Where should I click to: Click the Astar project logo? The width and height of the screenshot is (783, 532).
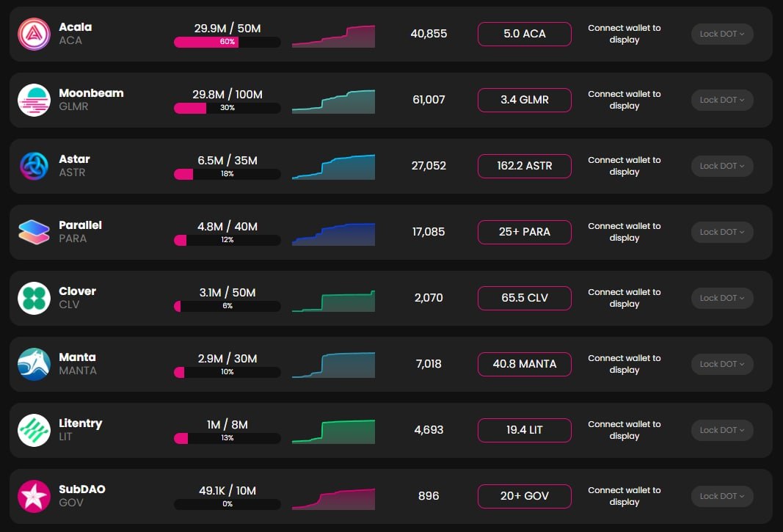(34, 166)
